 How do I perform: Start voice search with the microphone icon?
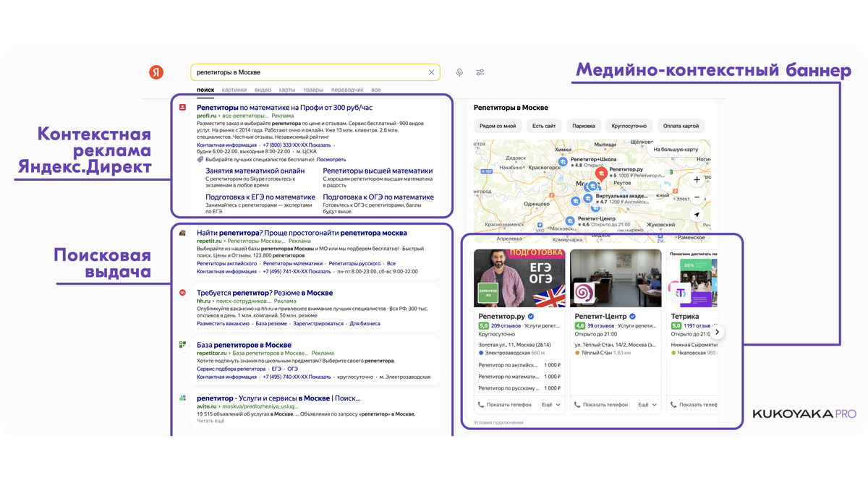(459, 72)
